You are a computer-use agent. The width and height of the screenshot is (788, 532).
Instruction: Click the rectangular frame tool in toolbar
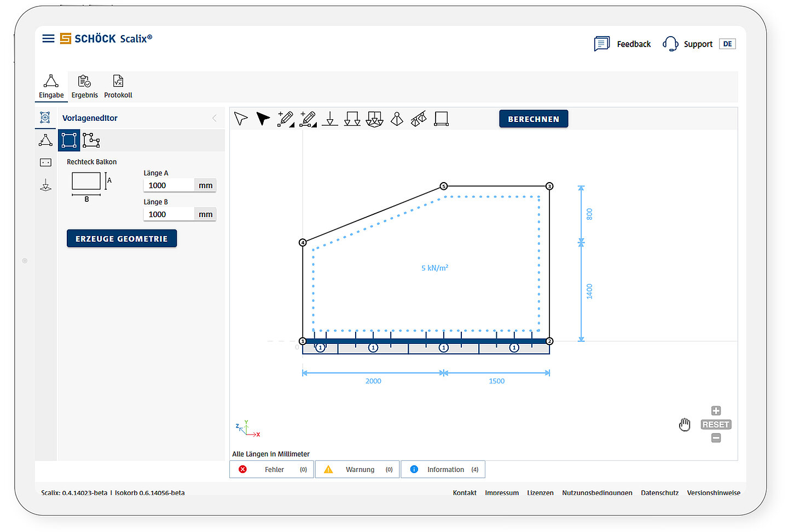[x=441, y=119]
